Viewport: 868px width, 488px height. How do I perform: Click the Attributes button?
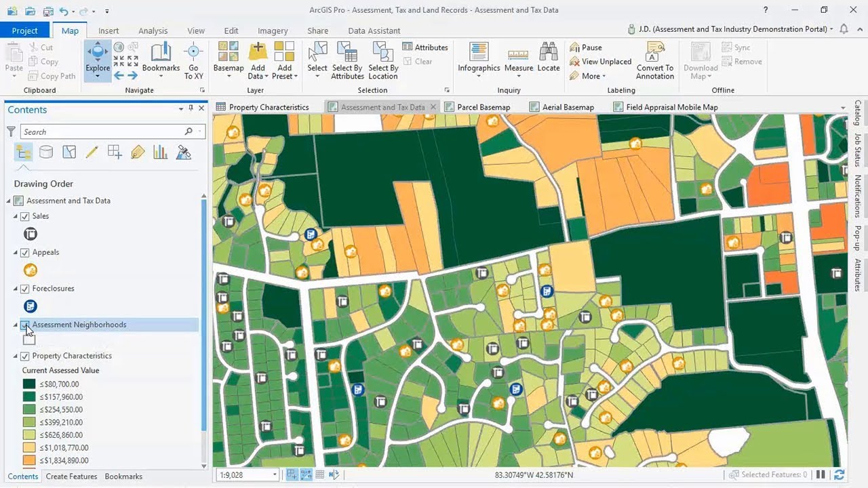click(x=425, y=47)
